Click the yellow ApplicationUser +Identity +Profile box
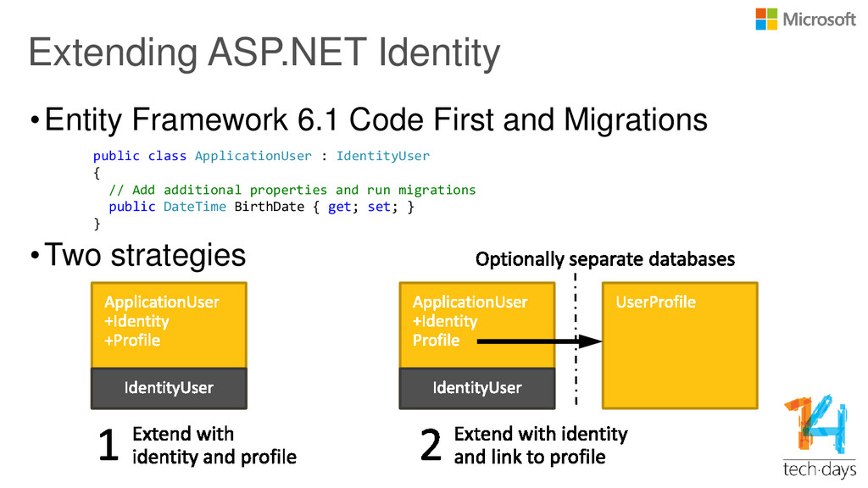The image size is (868, 488). tap(169, 324)
